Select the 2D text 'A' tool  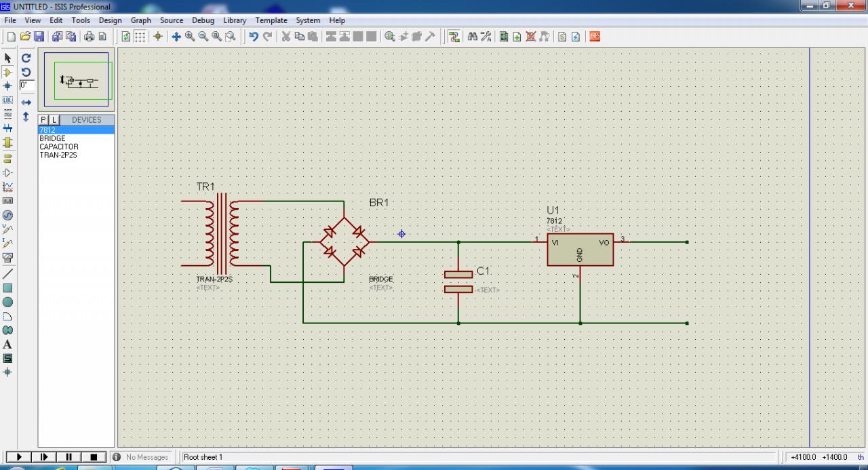click(x=8, y=345)
